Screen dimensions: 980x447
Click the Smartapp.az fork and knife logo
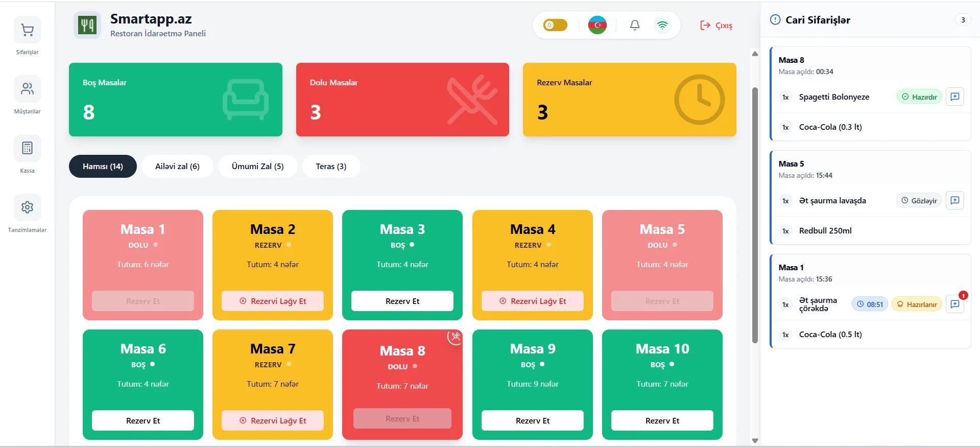coord(87,25)
